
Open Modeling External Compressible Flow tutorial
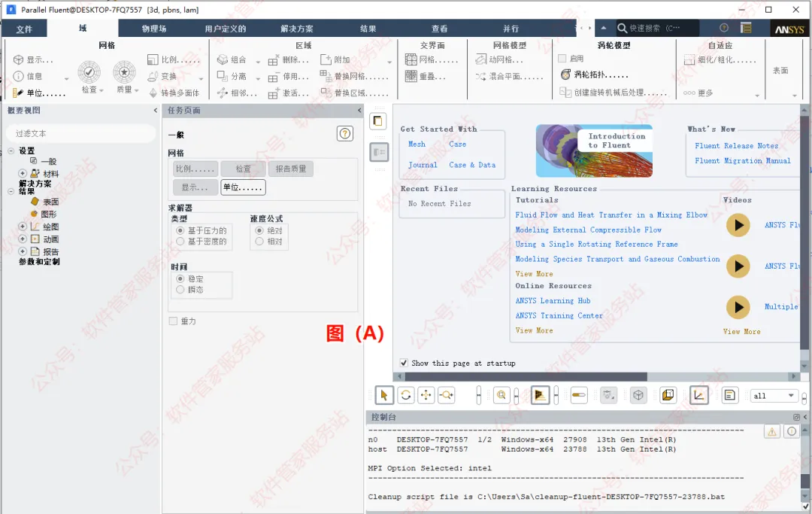[x=588, y=230]
